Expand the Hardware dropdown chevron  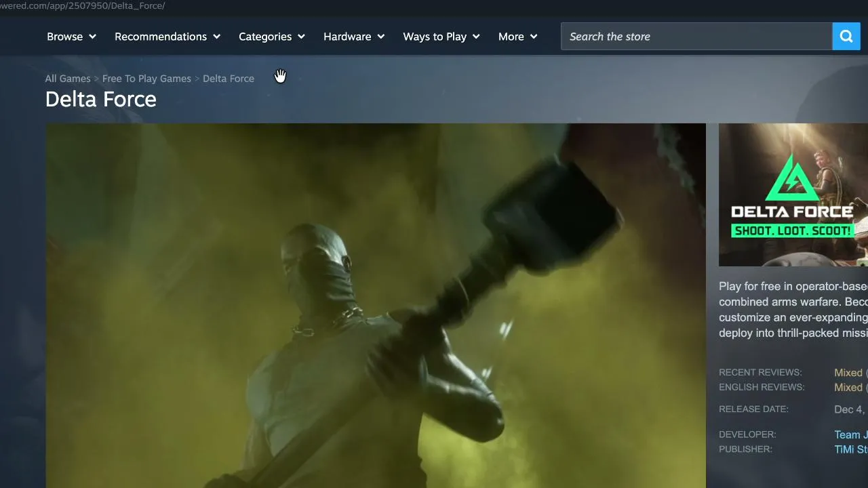click(x=380, y=37)
